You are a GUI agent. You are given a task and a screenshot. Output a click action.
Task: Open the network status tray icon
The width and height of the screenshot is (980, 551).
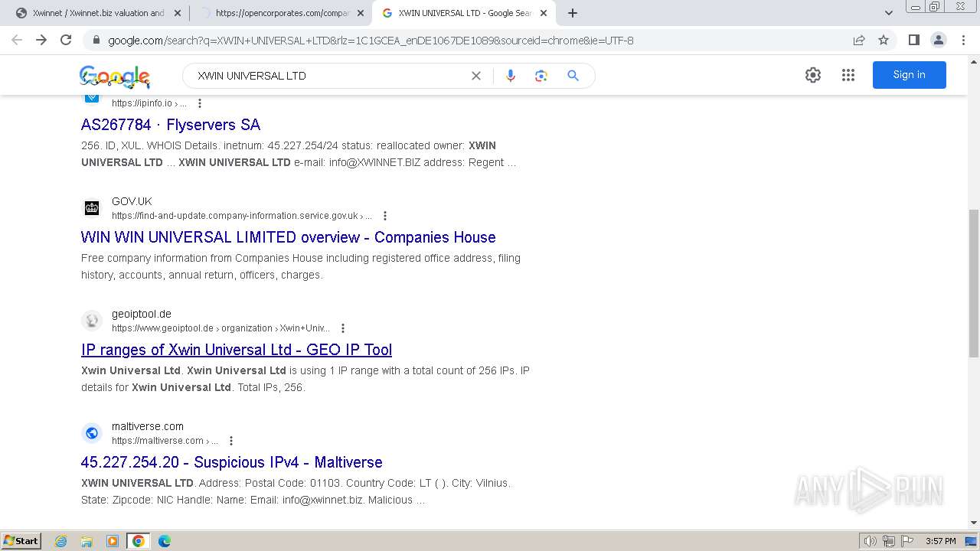[x=889, y=541]
